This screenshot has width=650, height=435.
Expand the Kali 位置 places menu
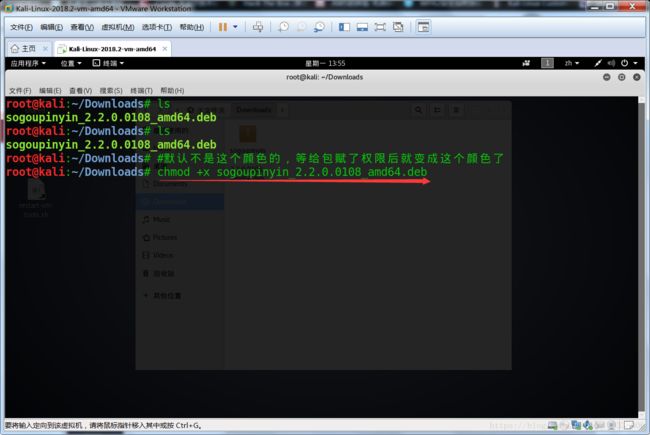point(71,63)
